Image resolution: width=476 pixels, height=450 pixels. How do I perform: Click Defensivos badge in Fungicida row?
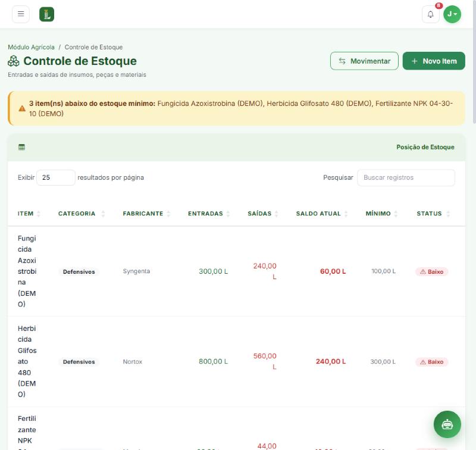coord(79,272)
